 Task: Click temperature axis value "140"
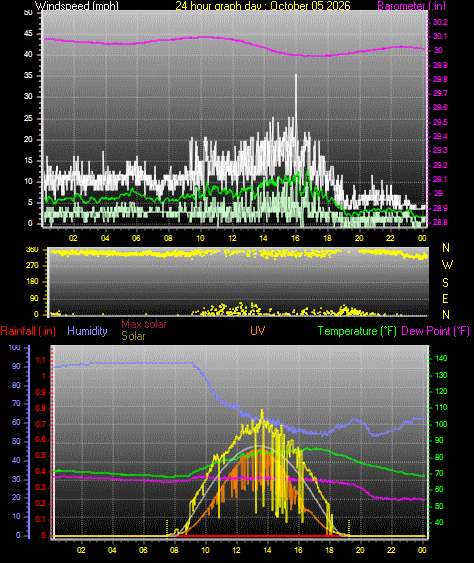pyautogui.click(x=441, y=358)
